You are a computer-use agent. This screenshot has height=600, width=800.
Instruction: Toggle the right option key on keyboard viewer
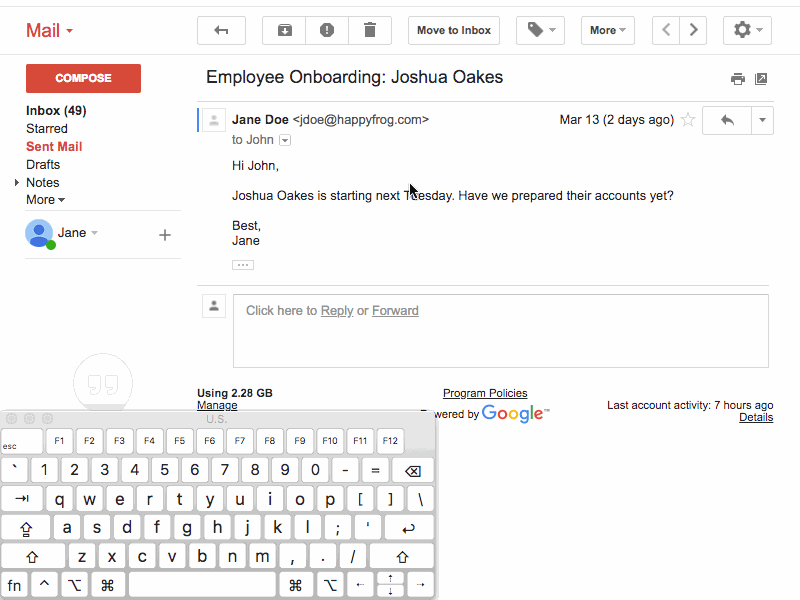[330, 585]
